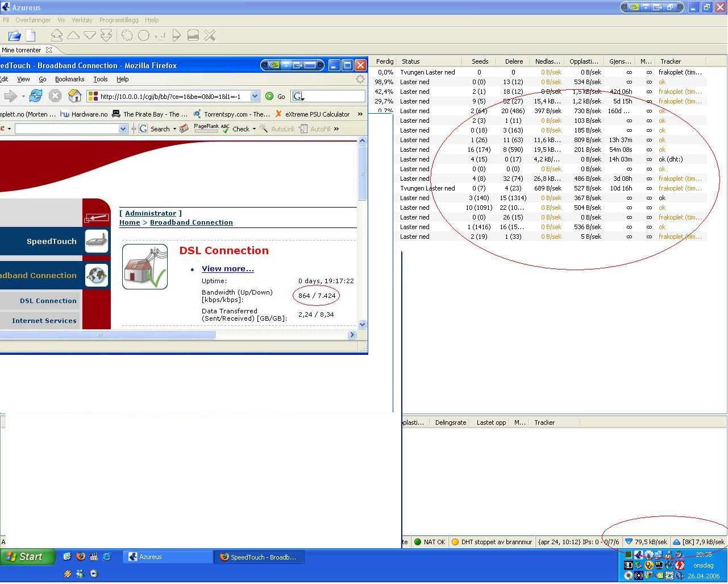
Task: Open The Pirate Bay bookmark
Action: 149,114
